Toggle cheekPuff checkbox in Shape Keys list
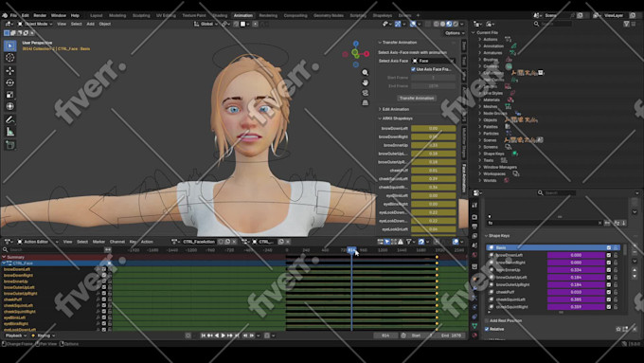The width and height of the screenshot is (644, 363). click(609, 292)
